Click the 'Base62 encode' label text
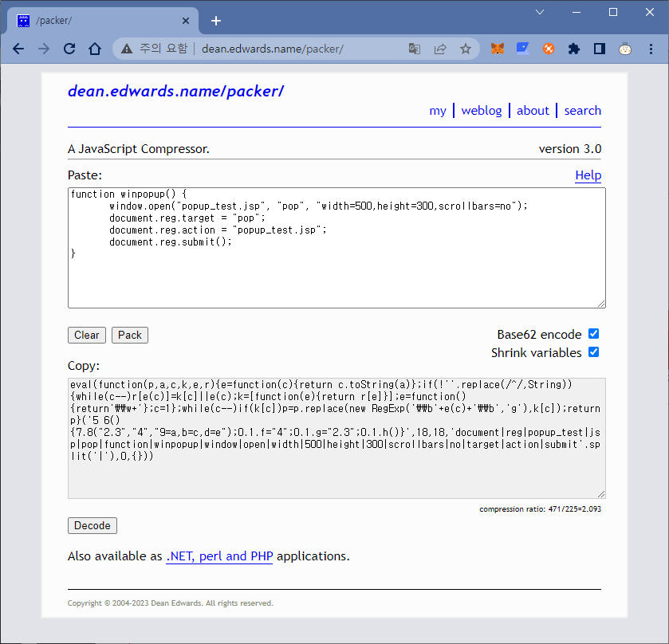 point(539,335)
